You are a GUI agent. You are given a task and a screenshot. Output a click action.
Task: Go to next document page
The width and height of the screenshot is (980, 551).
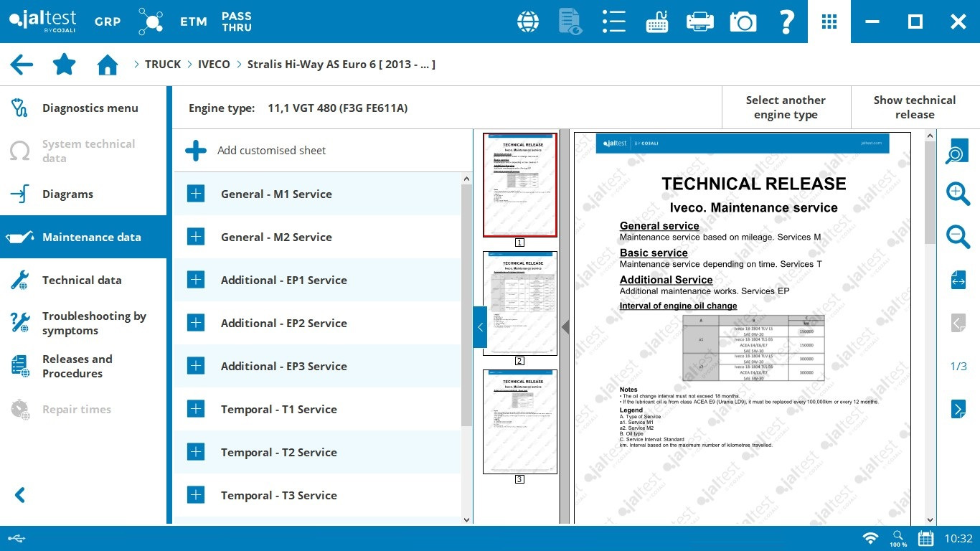pos(958,409)
